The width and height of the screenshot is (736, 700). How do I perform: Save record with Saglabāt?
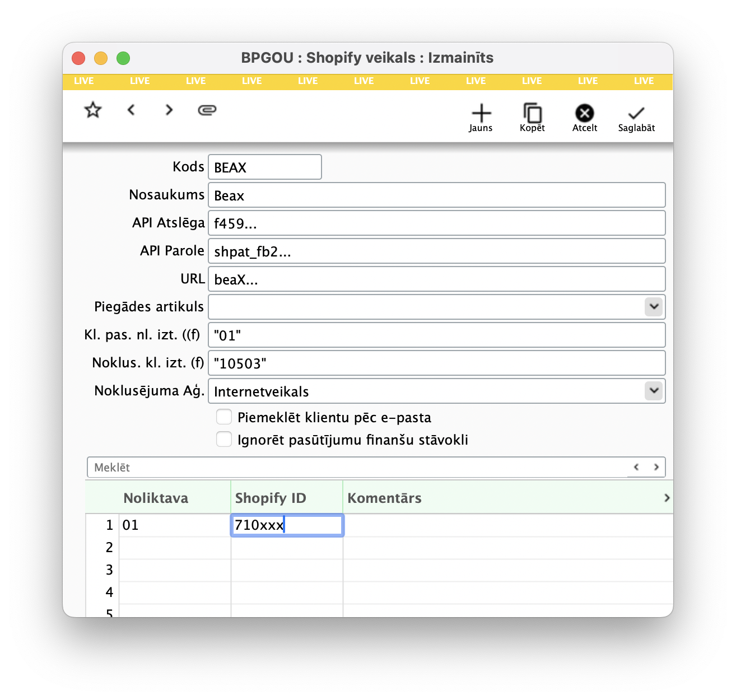(x=636, y=119)
